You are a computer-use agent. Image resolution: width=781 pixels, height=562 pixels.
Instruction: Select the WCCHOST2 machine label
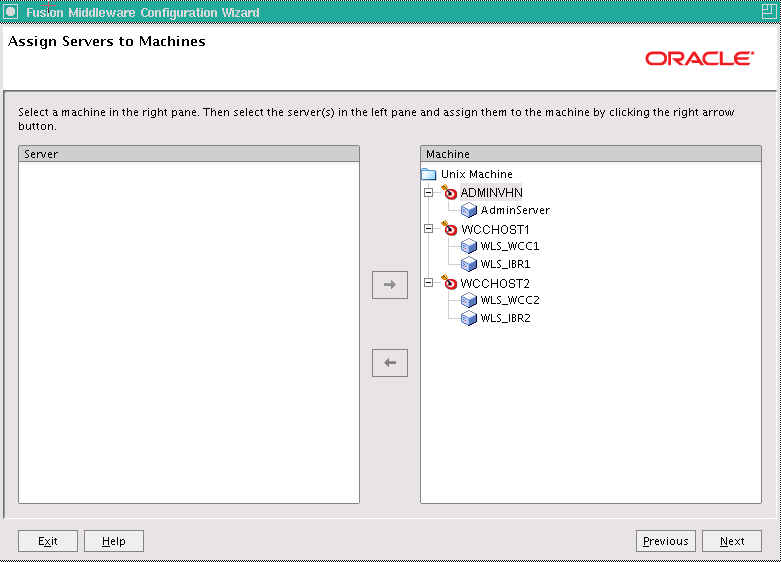coord(495,283)
